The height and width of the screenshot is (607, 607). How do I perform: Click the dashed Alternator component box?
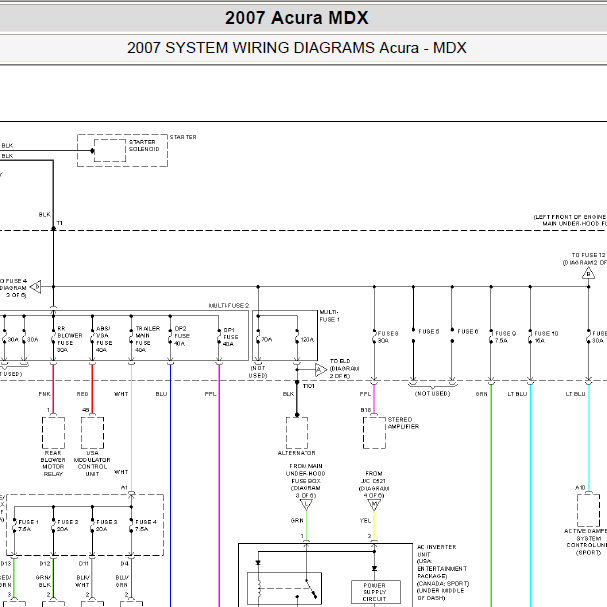[297, 433]
